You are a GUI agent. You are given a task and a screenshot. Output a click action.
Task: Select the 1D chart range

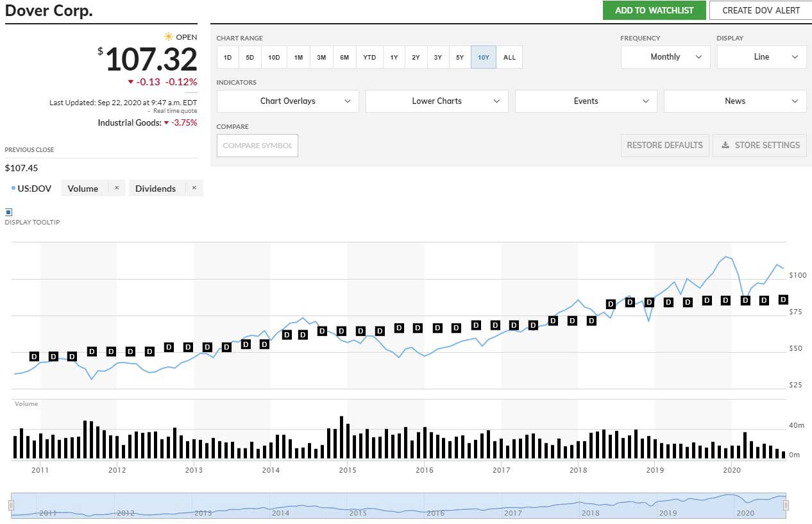coord(228,57)
